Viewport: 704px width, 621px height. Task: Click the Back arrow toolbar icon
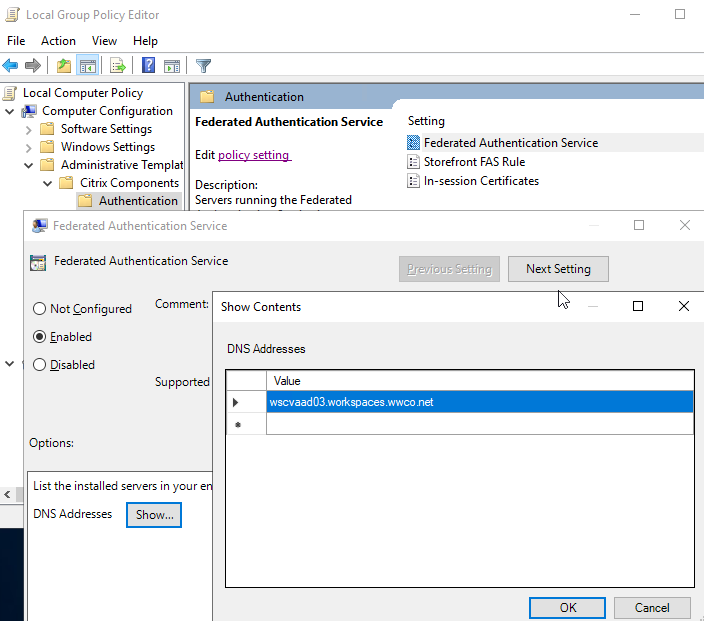(11, 66)
